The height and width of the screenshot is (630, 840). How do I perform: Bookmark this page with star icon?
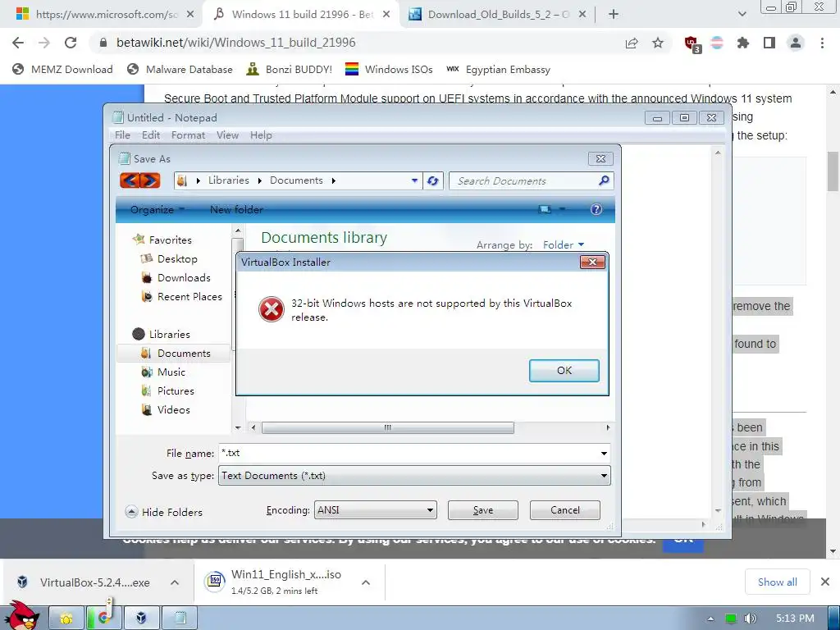tap(658, 43)
